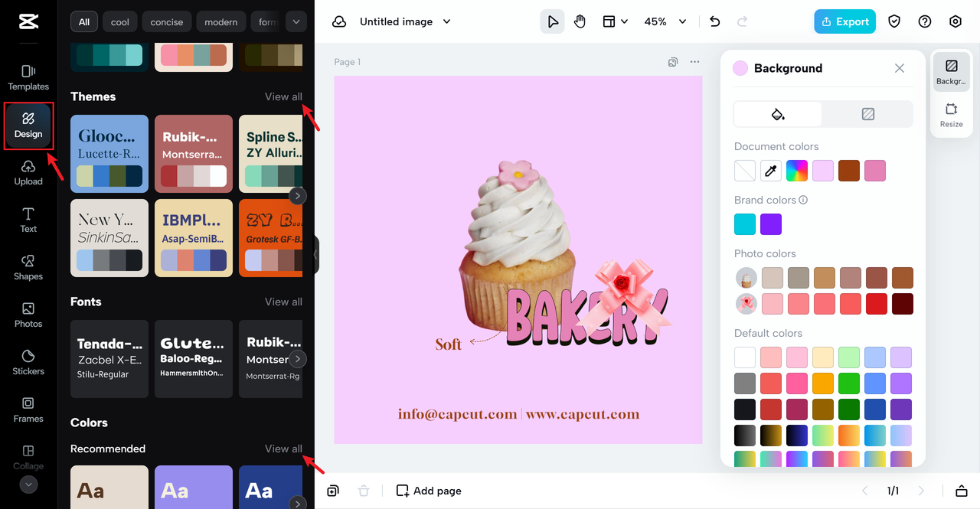The image size is (980, 509).
Task: Open the Photos sidebar panel
Action: pos(28,315)
